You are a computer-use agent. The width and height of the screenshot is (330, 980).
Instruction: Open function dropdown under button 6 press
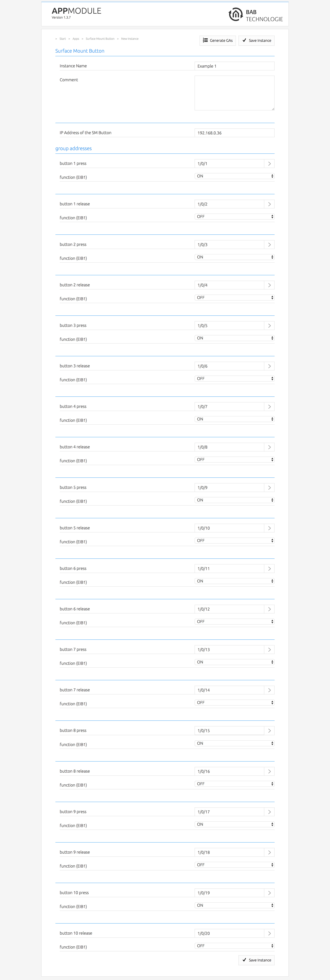coord(234,581)
